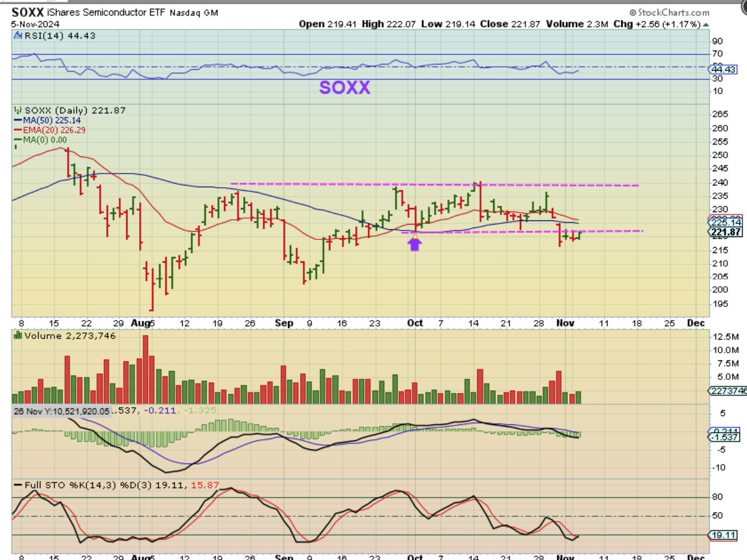The height and width of the screenshot is (560, 747).
Task: Click the 250 price axis label
Action: click(720, 155)
